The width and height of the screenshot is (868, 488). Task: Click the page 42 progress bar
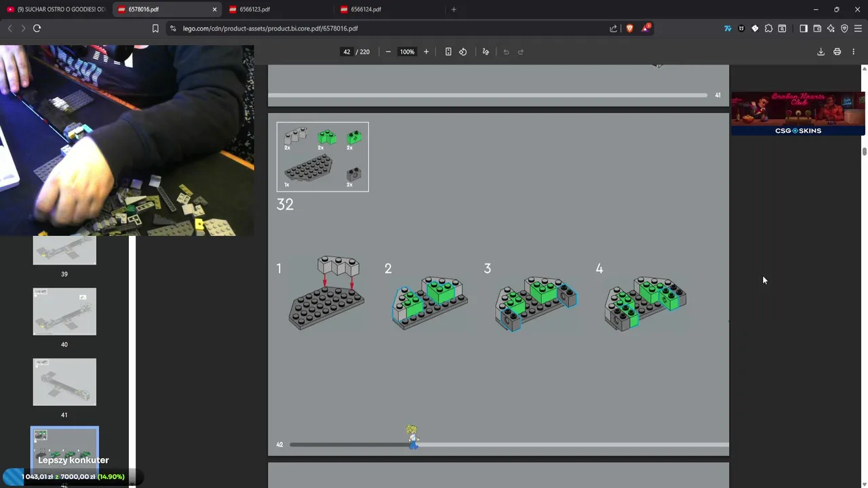(509, 445)
